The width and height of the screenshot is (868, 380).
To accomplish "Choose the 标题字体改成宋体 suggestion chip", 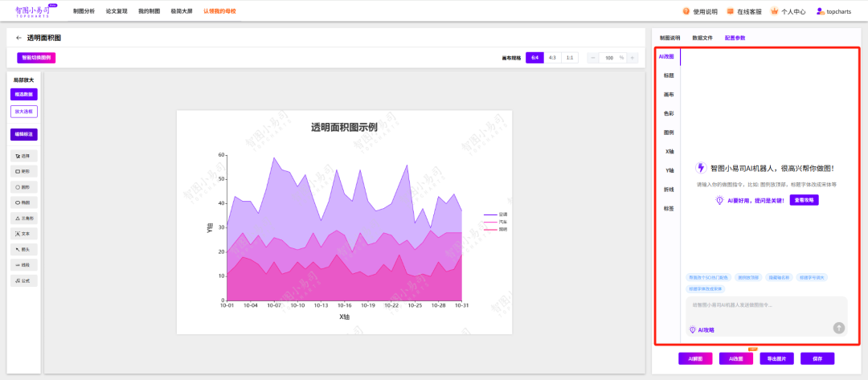I will click(706, 288).
